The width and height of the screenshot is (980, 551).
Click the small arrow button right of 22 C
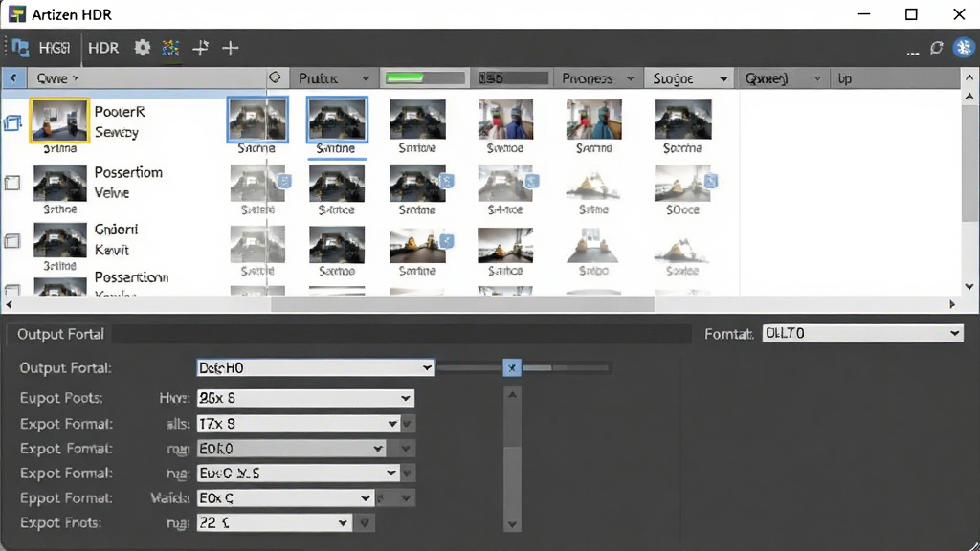click(x=365, y=523)
